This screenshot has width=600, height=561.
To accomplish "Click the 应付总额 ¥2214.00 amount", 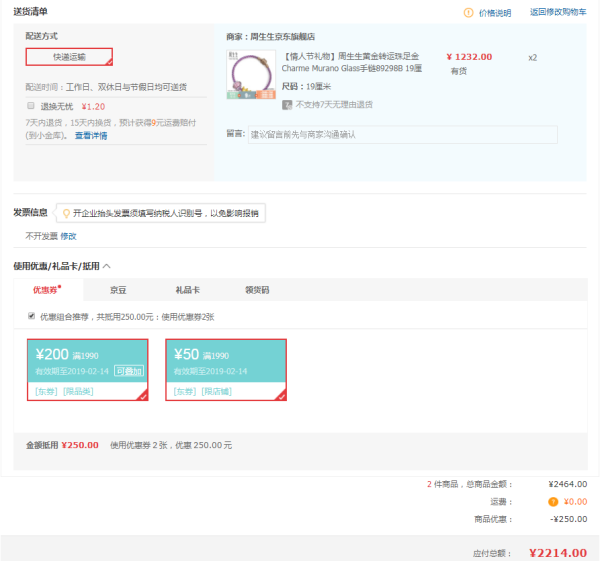I will click(x=558, y=553).
